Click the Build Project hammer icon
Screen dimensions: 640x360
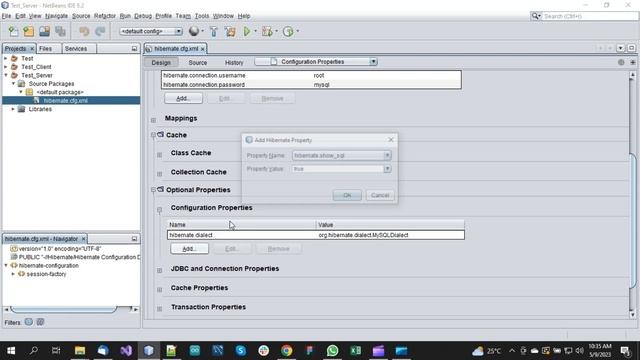pos(213,31)
